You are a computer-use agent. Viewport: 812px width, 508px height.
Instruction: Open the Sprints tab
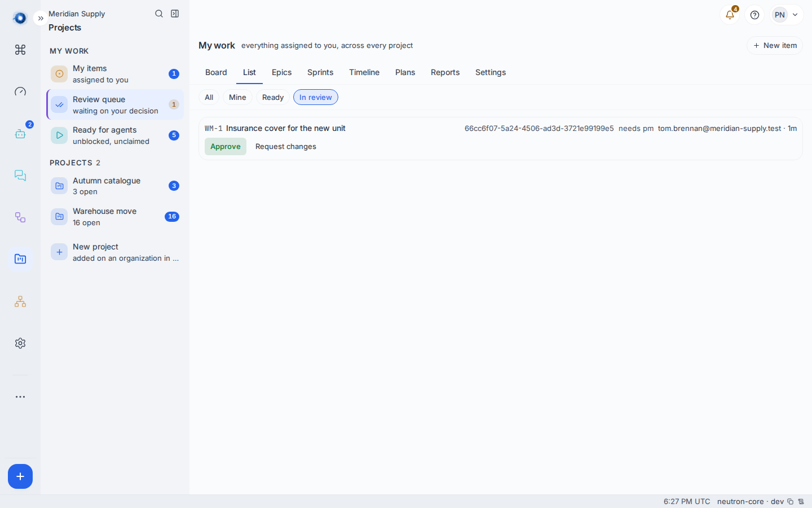click(320, 72)
